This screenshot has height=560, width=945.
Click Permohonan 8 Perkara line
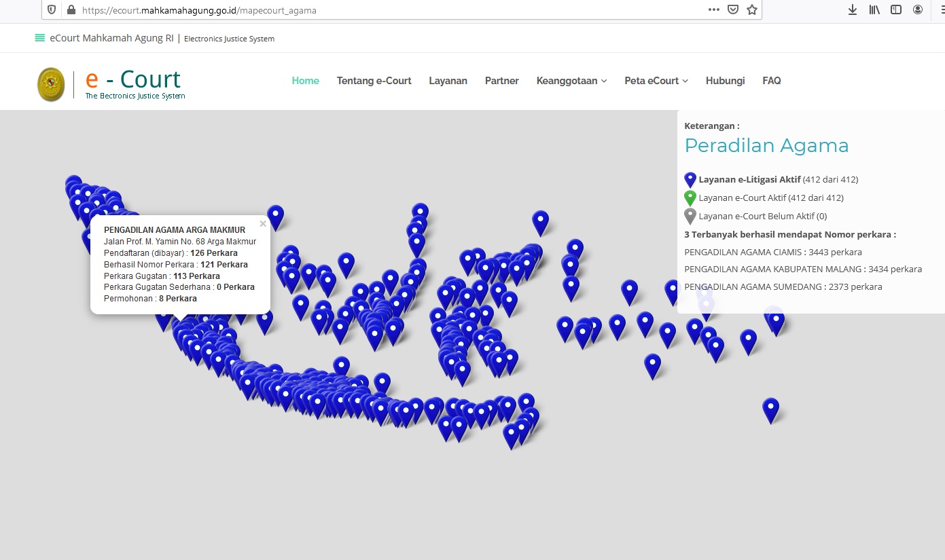(150, 299)
